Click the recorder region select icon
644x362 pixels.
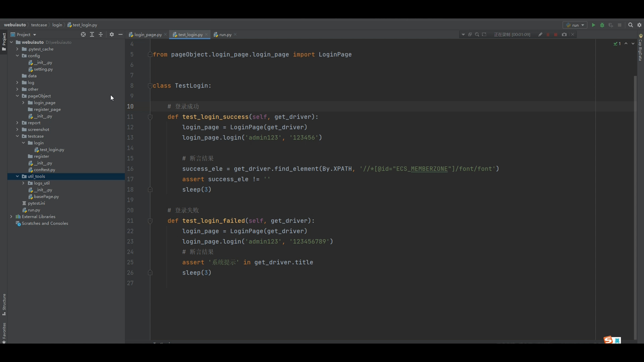point(484,35)
